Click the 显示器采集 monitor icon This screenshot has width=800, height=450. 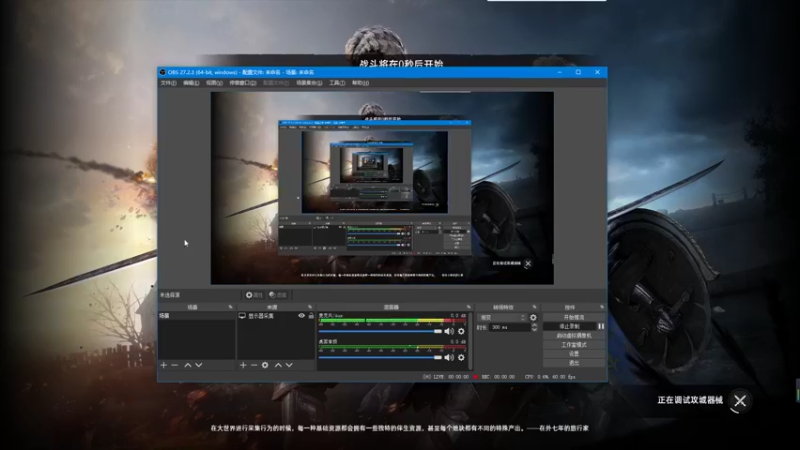pos(242,316)
